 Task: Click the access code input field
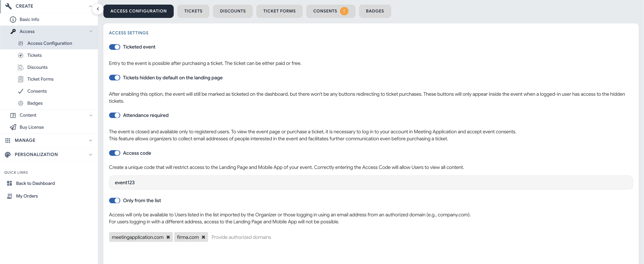tap(370, 182)
